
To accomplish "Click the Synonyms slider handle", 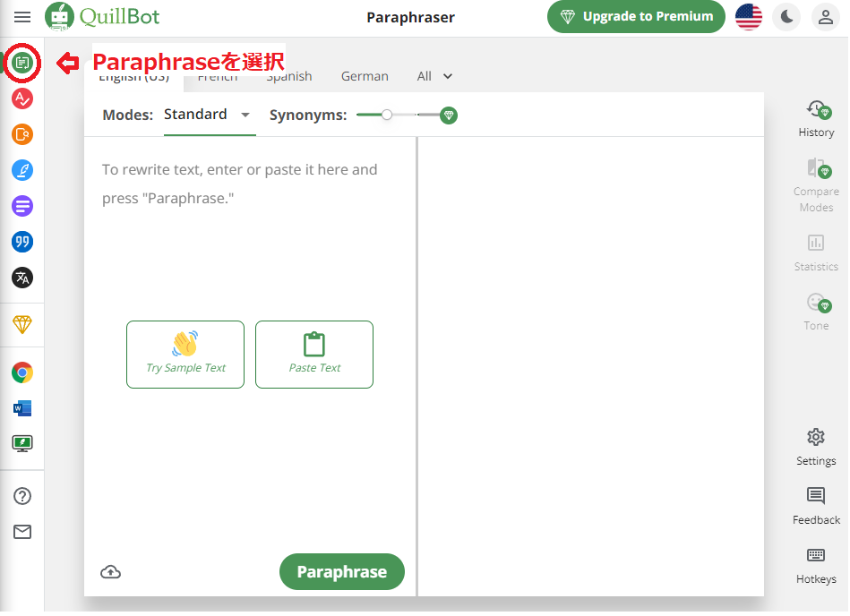I will (386, 115).
